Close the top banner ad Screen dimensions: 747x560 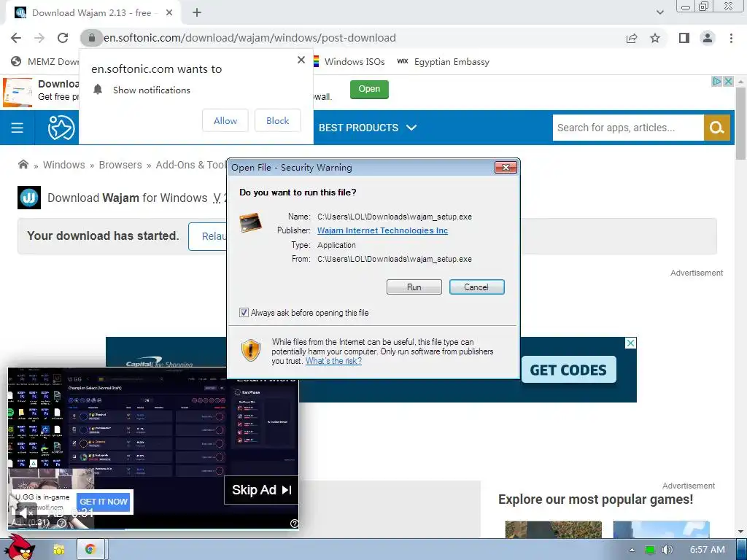728,82
